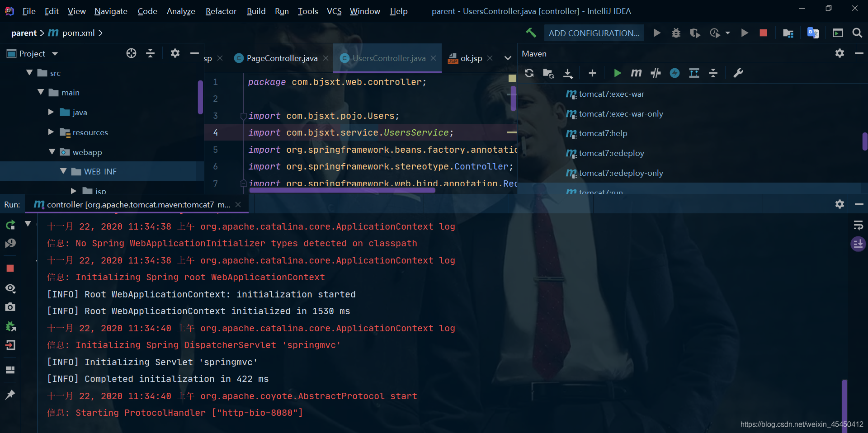The width and height of the screenshot is (868, 433).
Task: Click the Build project hammer icon
Action: pos(531,33)
